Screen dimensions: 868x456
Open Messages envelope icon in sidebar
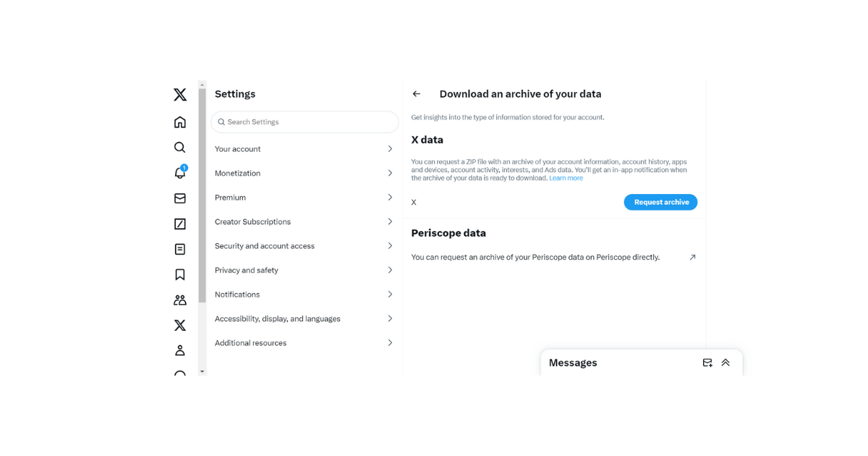pos(180,198)
